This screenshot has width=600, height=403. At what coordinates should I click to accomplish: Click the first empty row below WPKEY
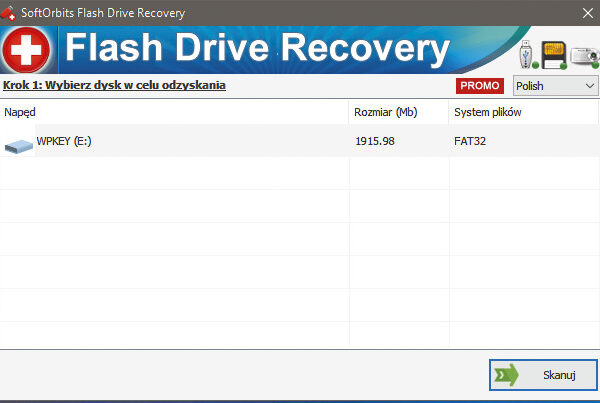coord(175,173)
